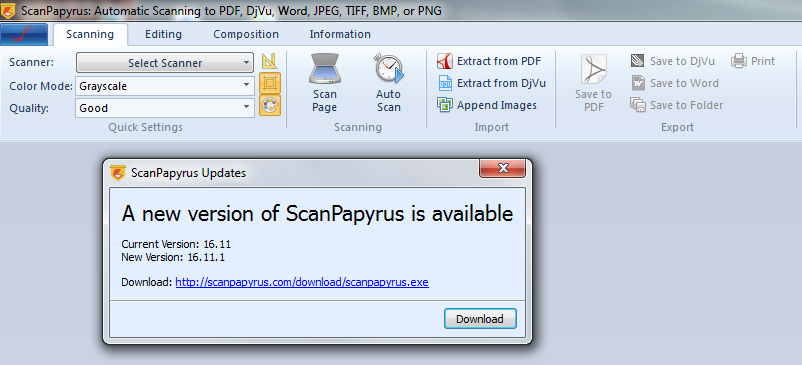Click the Save to DjVu icon

[x=638, y=61]
